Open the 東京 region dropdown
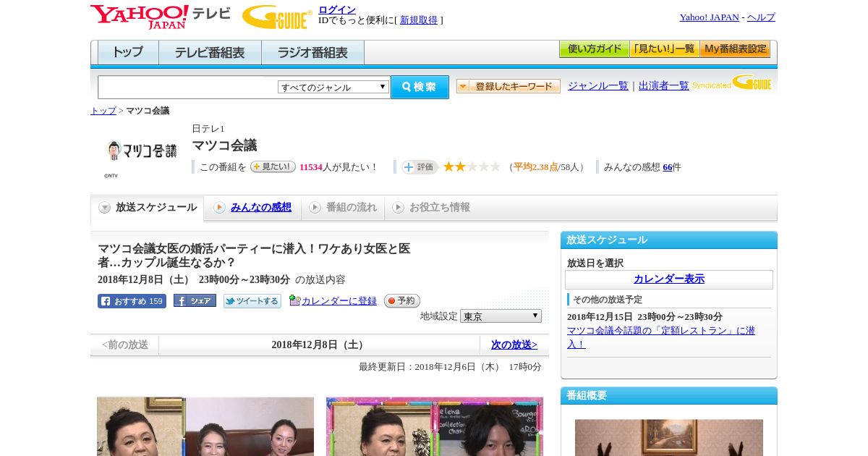The width and height of the screenshot is (868, 456). (501, 316)
